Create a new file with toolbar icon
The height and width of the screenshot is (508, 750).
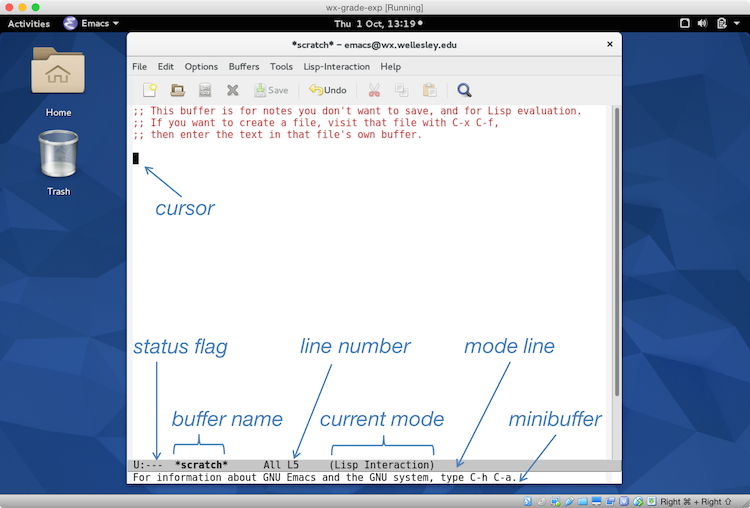click(150, 90)
